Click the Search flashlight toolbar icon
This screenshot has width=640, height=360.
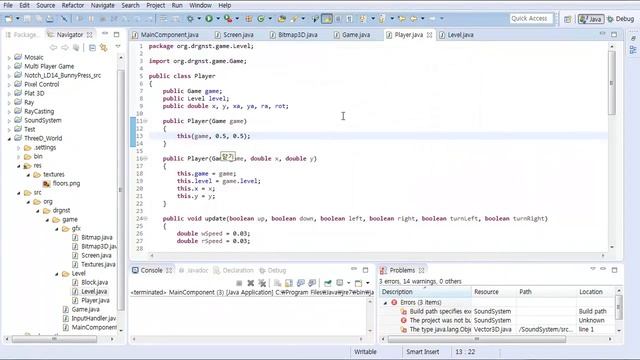(294, 19)
